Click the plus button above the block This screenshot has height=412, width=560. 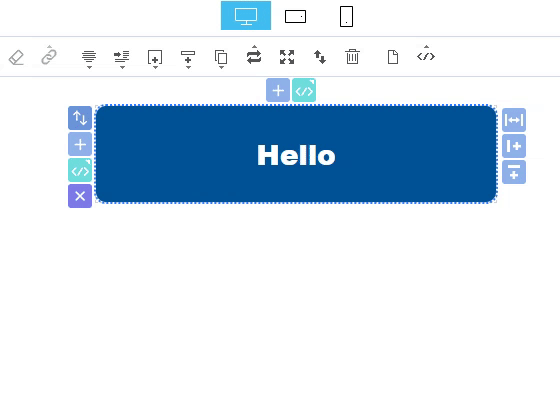click(278, 90)
